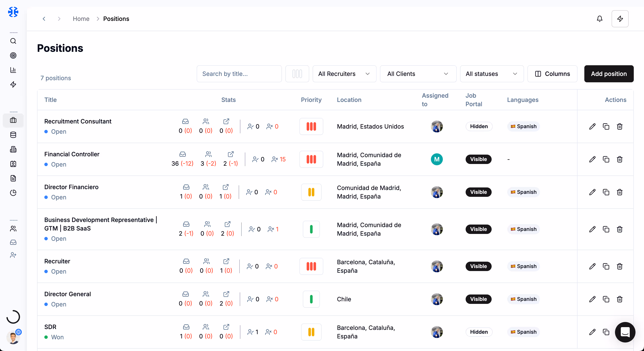This screenshot has height=351, width=644.
Task: Toggle Hidden job portal badge for SDR
Action: (x=479, y=332)
